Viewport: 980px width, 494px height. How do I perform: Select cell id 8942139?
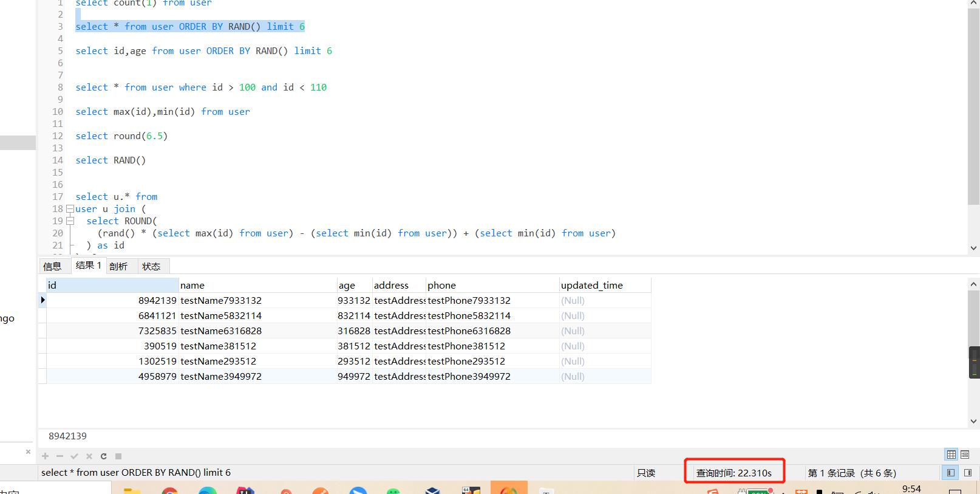click(112, 300)
